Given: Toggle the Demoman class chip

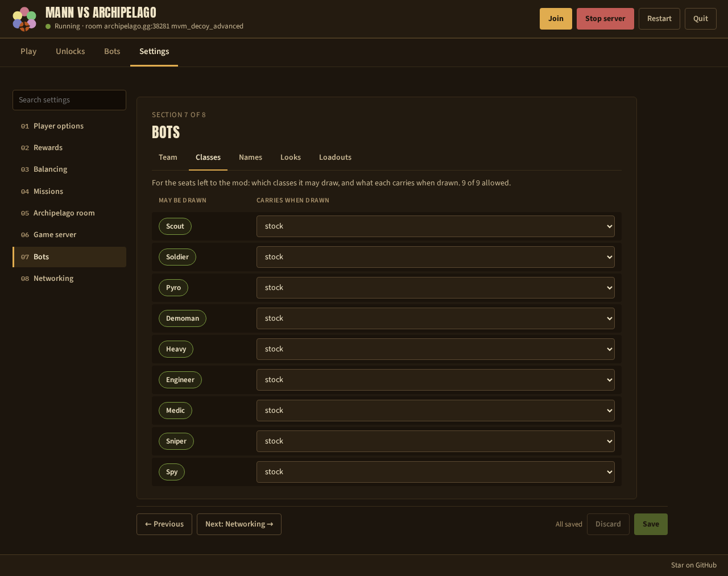Looking at the screenshot, I should click(183, 318).
